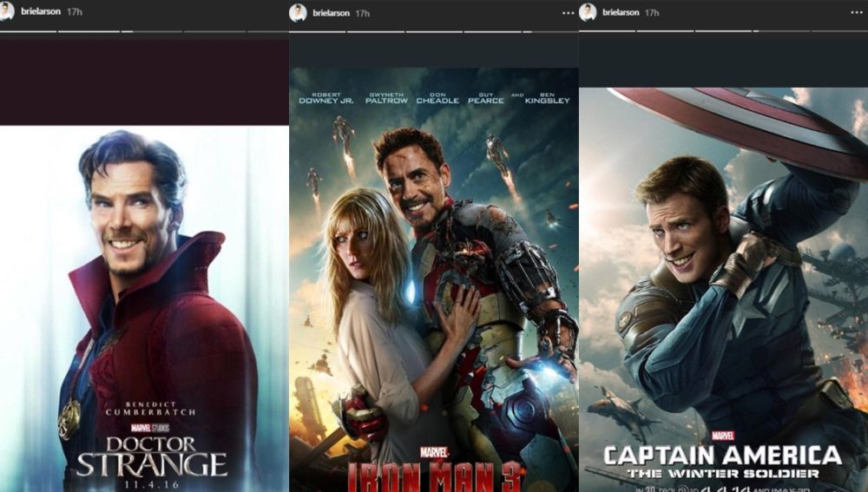Open the profile avatar above Iron Man 3 story
Screen dimensions: 868x492
coord(298,12)
